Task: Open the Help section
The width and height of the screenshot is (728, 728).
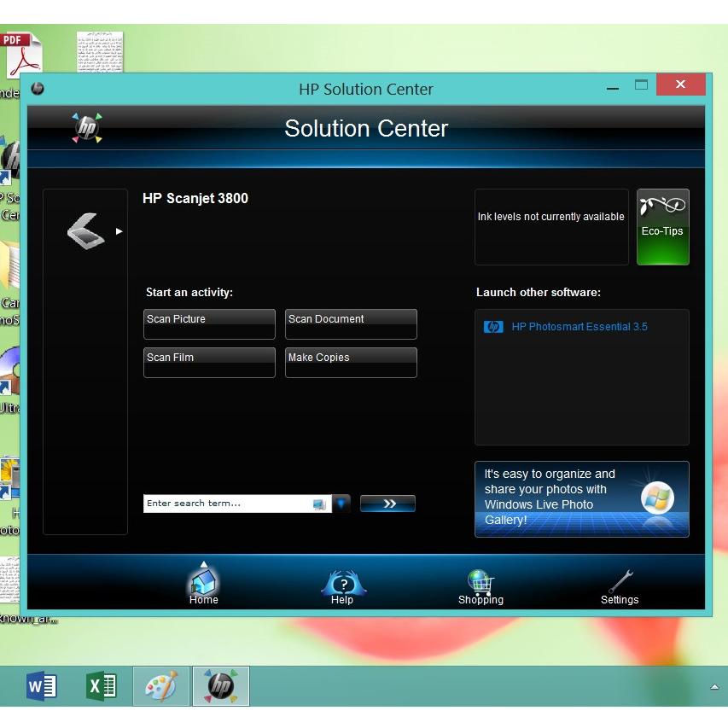Action: tap(342, 585)
